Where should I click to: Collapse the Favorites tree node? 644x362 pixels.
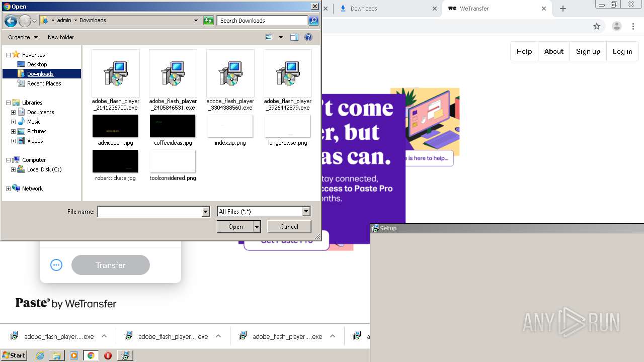[x=8, y=55]
